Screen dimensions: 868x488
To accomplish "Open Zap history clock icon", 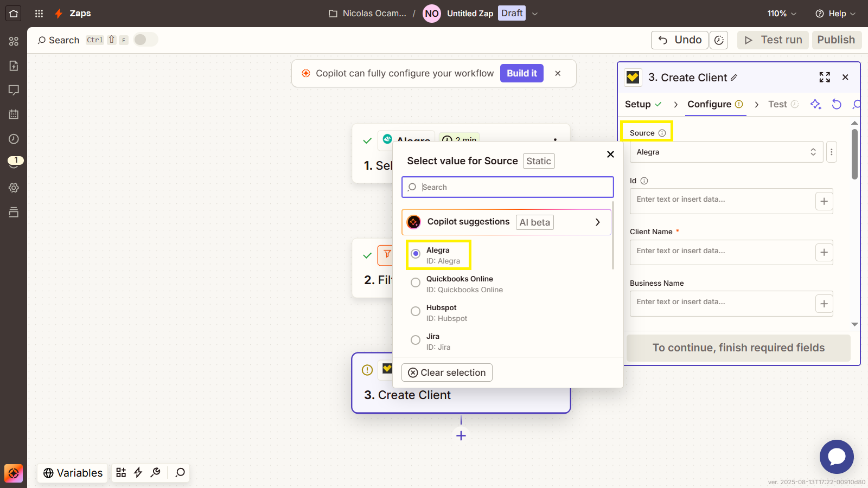I will pyautogui.click(x=14, y=139).
